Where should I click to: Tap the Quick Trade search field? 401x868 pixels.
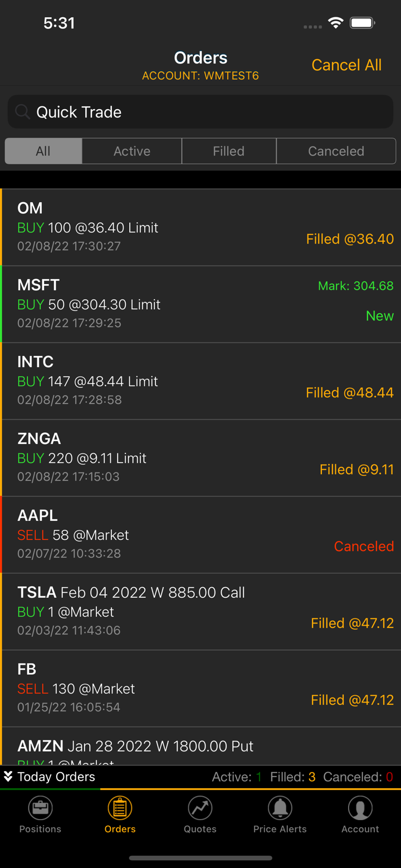212,112
